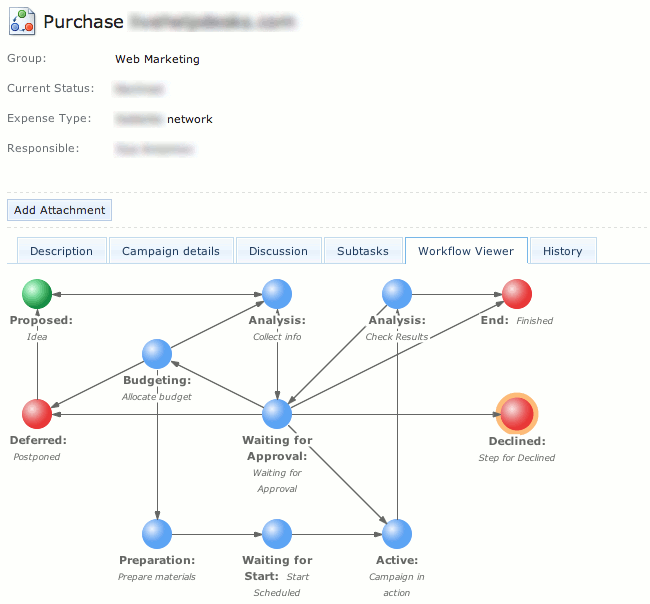Click the blue Analysis Check Results node
This screenshot has width=650, height=604.
click(x=397, y=294)
